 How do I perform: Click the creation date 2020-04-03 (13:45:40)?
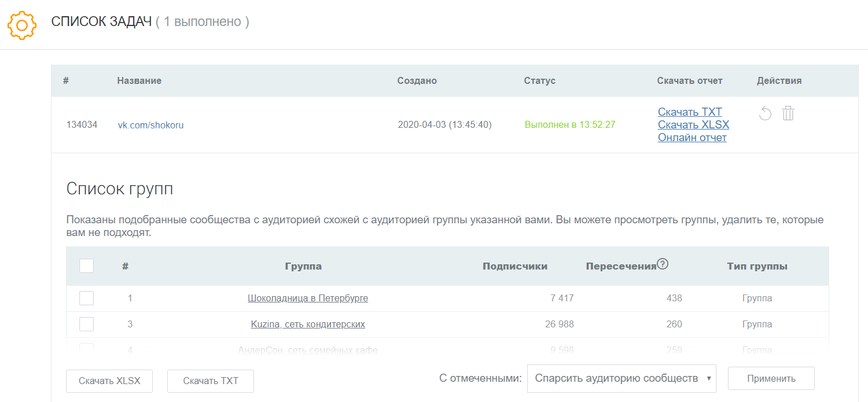(445, 124)
